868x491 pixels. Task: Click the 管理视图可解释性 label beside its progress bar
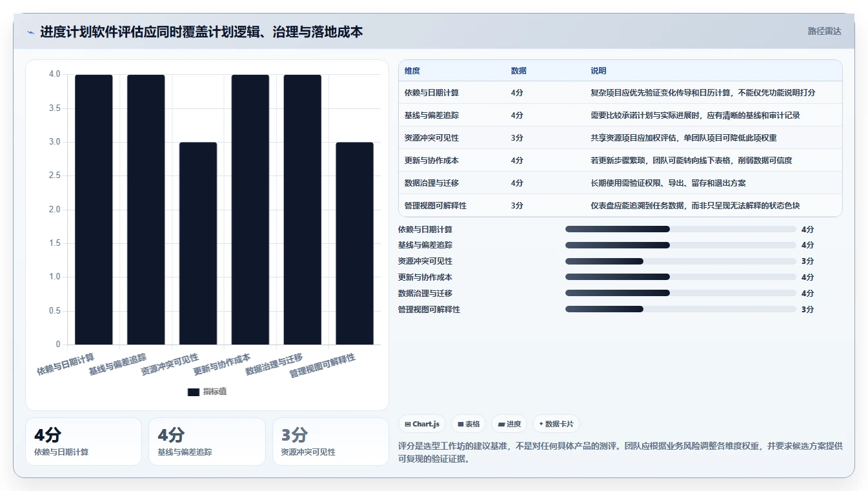(429, 309)
